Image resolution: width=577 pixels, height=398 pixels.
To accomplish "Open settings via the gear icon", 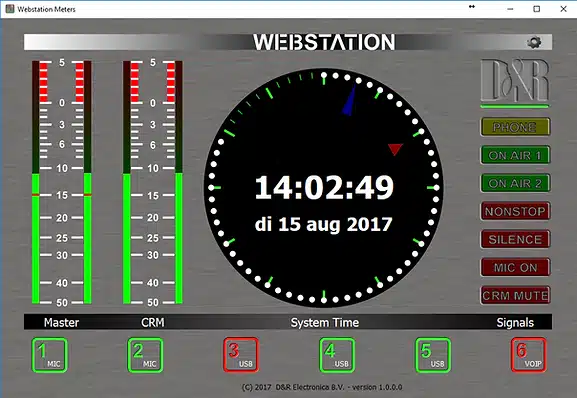I will 534,42.
